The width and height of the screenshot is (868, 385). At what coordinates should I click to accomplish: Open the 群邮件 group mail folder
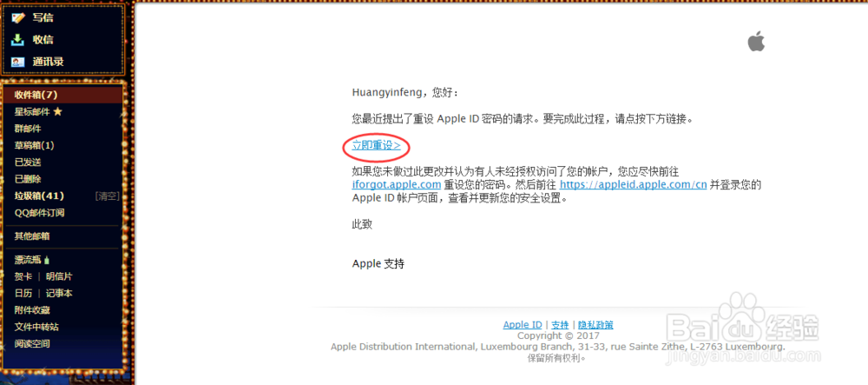pos(28,129)
